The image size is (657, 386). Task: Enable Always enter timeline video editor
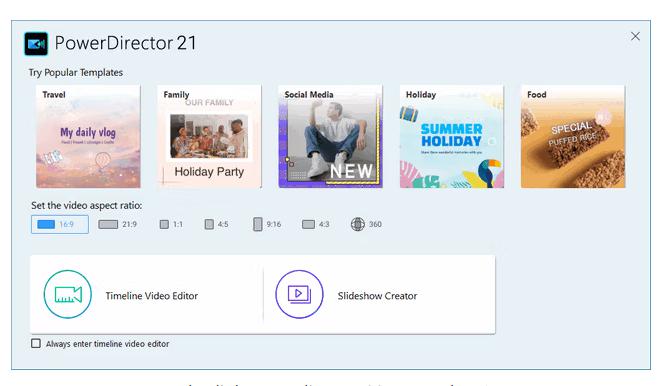click(36, 344)
